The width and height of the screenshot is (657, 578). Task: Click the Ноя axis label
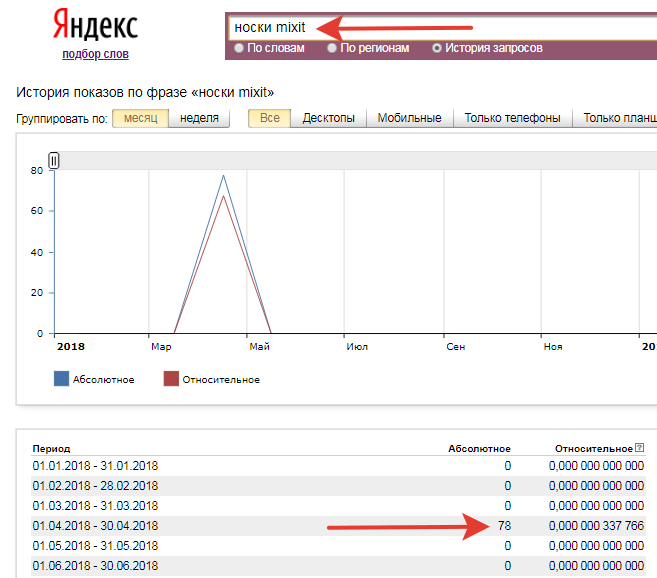click(x=553, y=347)
